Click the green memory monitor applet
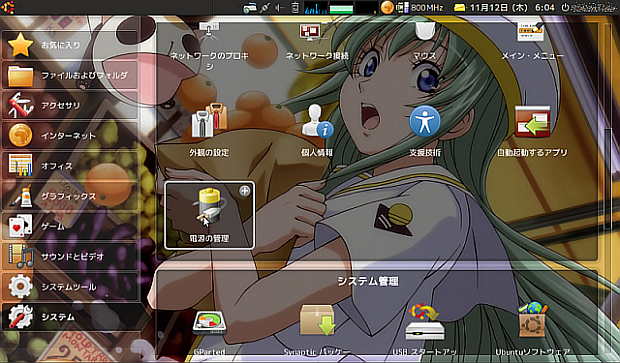The width and height of the screenshot is (620, 363). coord(341,8)
